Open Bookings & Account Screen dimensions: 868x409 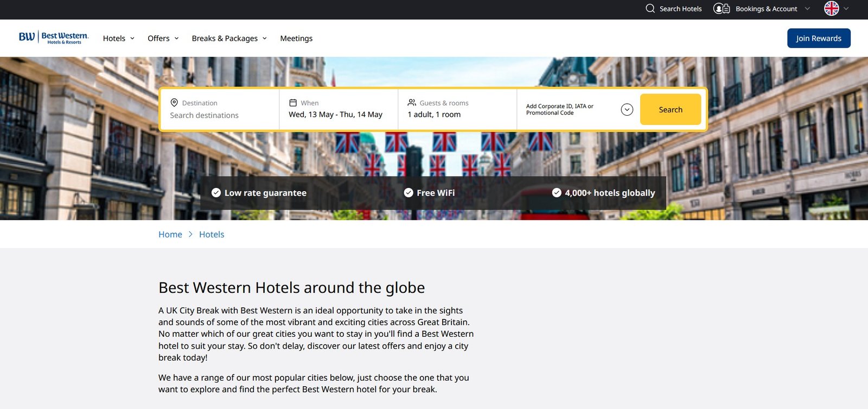click(766, 9)
